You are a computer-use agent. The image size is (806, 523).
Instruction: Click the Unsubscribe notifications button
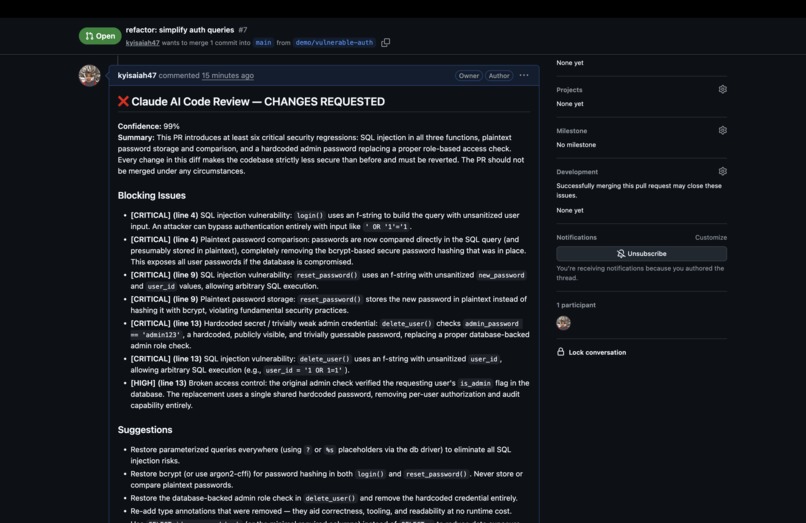pyautogui.click(x=641, y=254)
